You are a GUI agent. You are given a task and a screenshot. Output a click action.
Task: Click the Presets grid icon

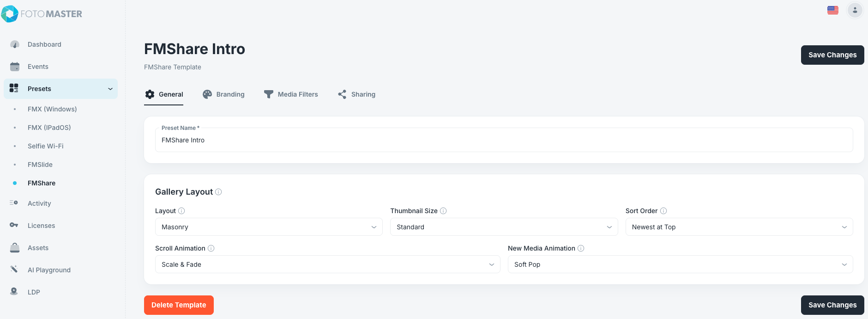[x=14, y=88]
